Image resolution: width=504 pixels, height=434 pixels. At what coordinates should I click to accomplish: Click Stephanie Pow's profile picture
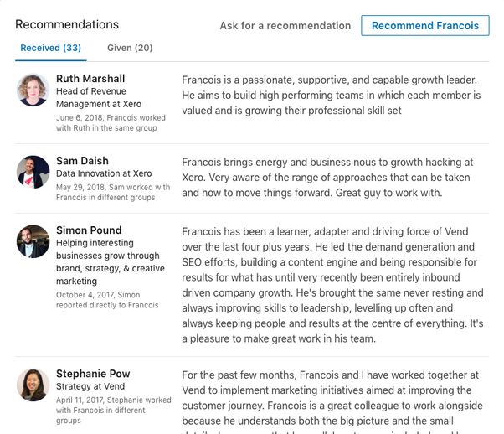click(x=33, y=385)
